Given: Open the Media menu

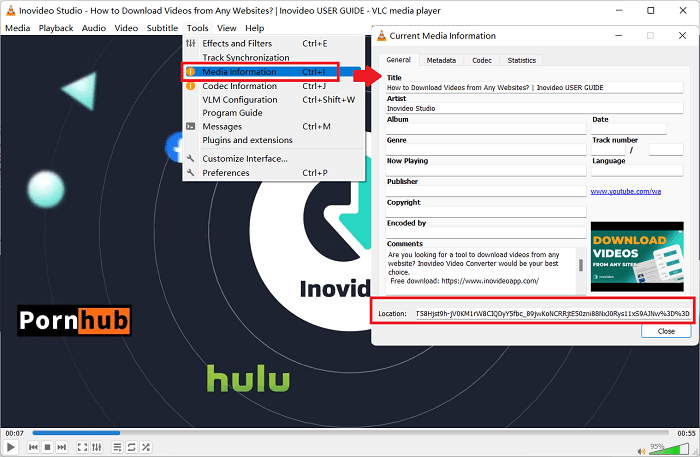Looking at the screenshot, I should [x=17, y=28].
